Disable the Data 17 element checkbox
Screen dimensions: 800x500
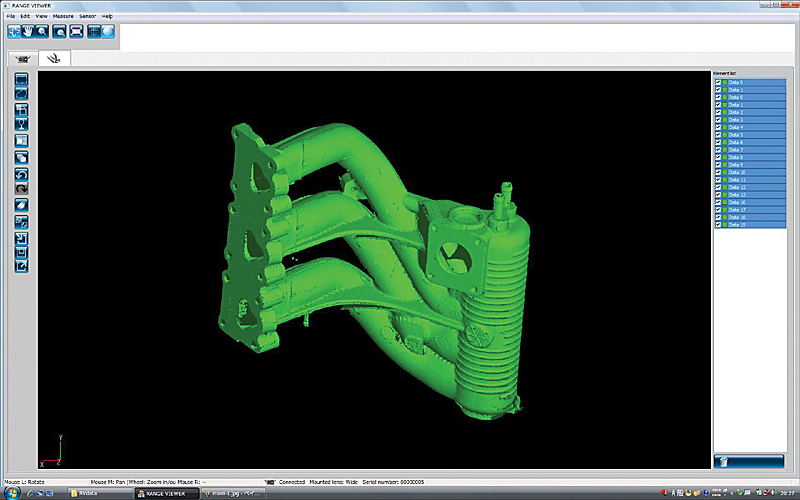coord(718,210)
